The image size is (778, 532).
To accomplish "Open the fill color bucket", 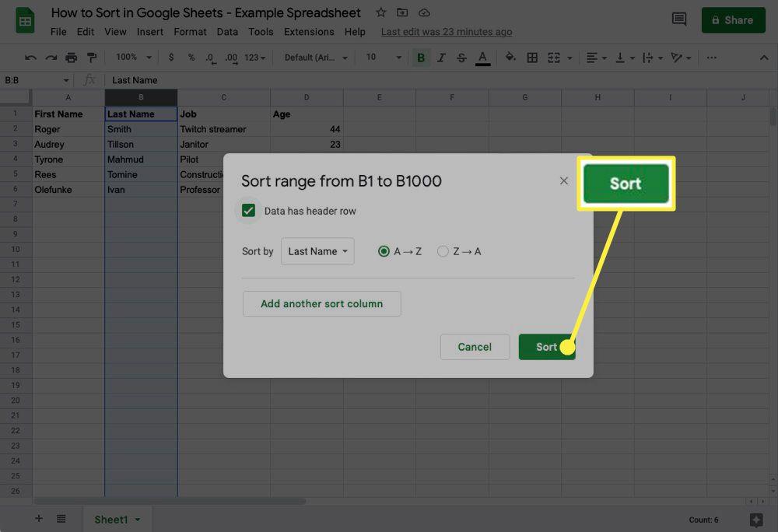I will coord(510,57).
